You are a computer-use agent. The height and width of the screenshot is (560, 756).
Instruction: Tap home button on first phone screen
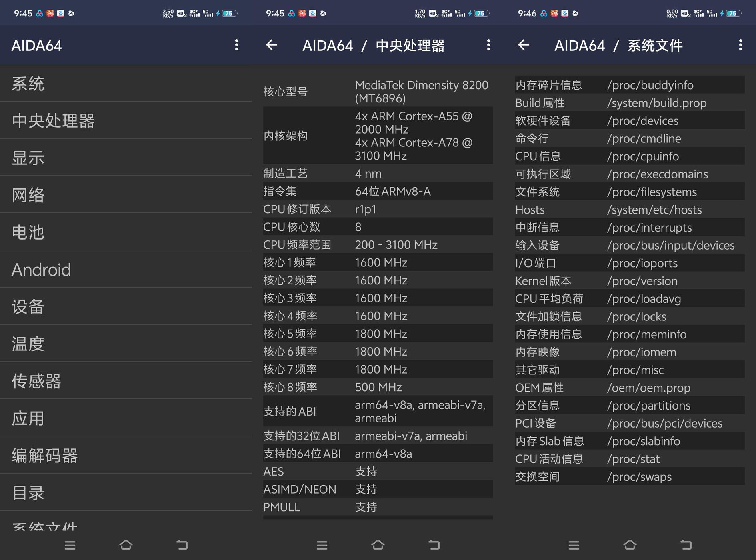tap(126, 545)
